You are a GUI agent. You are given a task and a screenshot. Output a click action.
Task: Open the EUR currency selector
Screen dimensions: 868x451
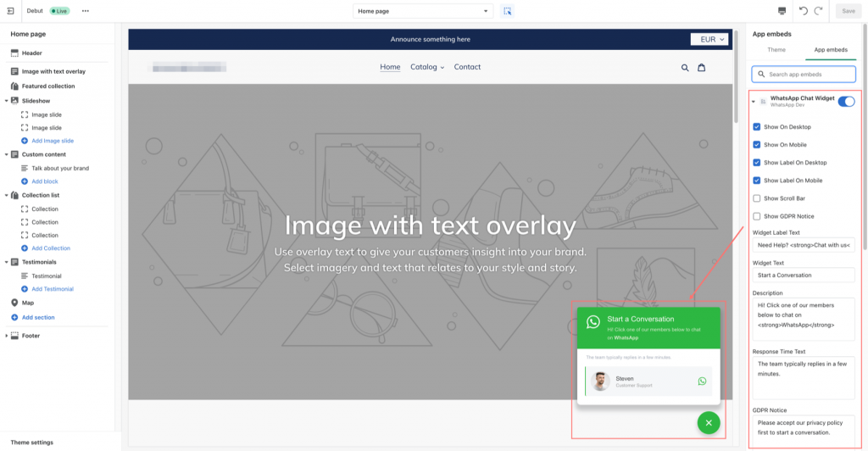click(x=709, y=39)
